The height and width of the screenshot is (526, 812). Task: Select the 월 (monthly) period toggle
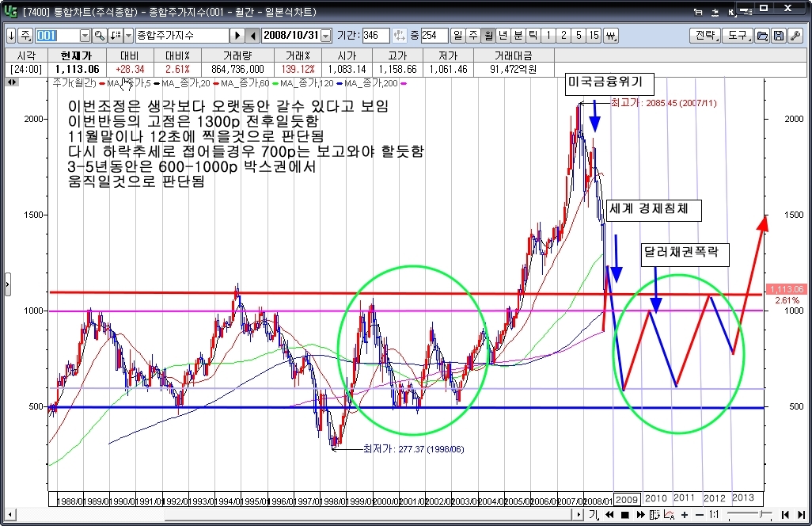488,36
